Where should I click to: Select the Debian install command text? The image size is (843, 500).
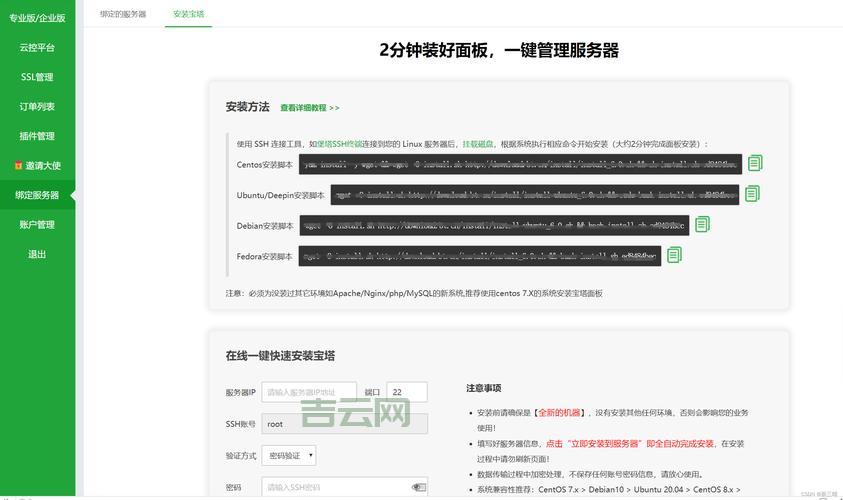[x=495, y=226]
